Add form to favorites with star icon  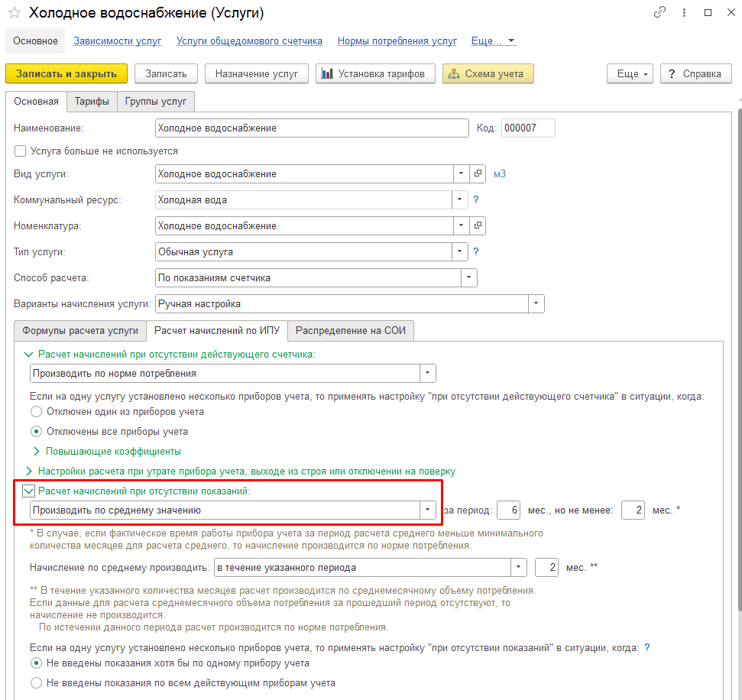click(x=15, y=13)
